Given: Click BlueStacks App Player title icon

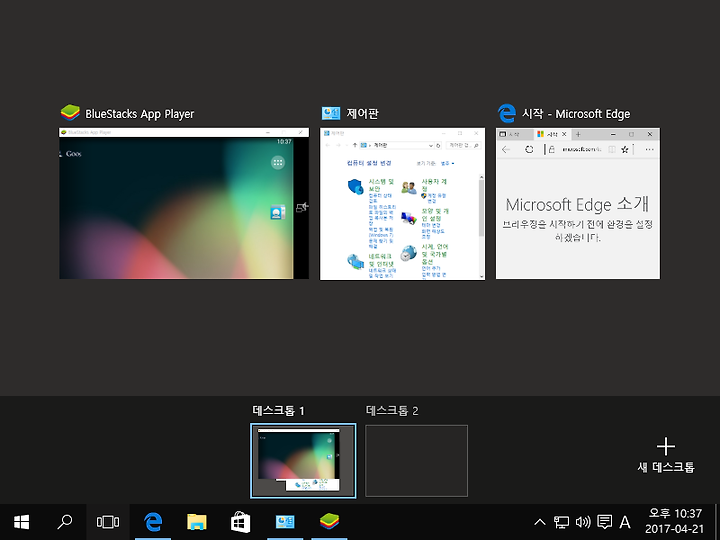Looking at the screenshot, I should (70, 113).
